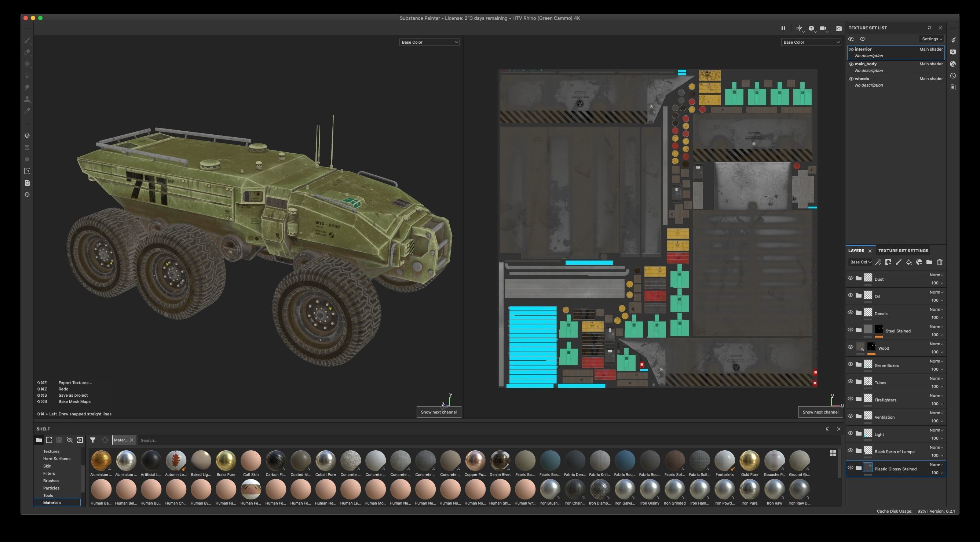Open blend mode dropdown for Ventilation layer

[936, 413]
